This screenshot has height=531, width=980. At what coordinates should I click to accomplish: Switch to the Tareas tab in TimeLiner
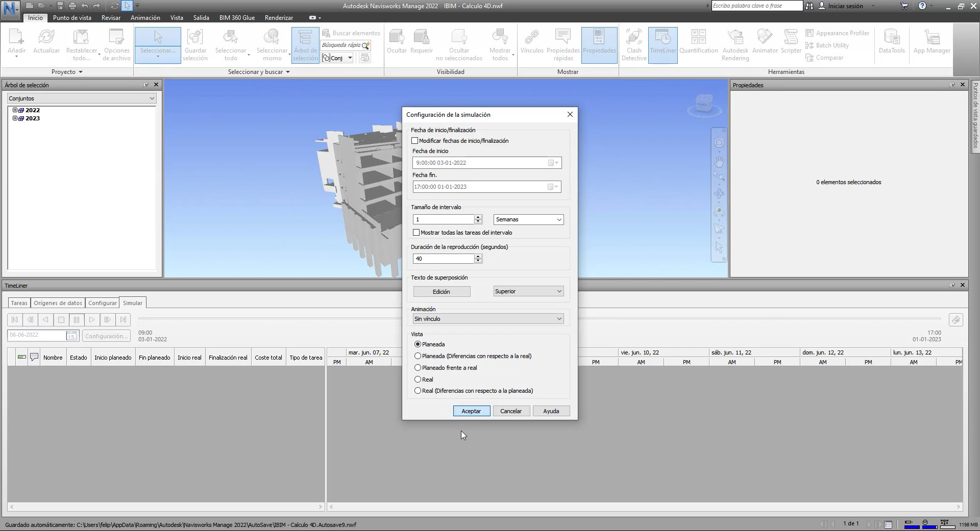pyautogui.click(x=19, y=303)
